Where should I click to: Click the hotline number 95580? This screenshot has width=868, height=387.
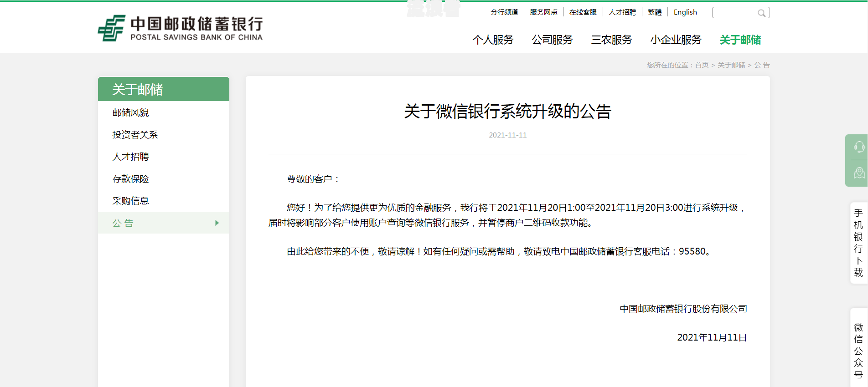[x=692, y=252]
